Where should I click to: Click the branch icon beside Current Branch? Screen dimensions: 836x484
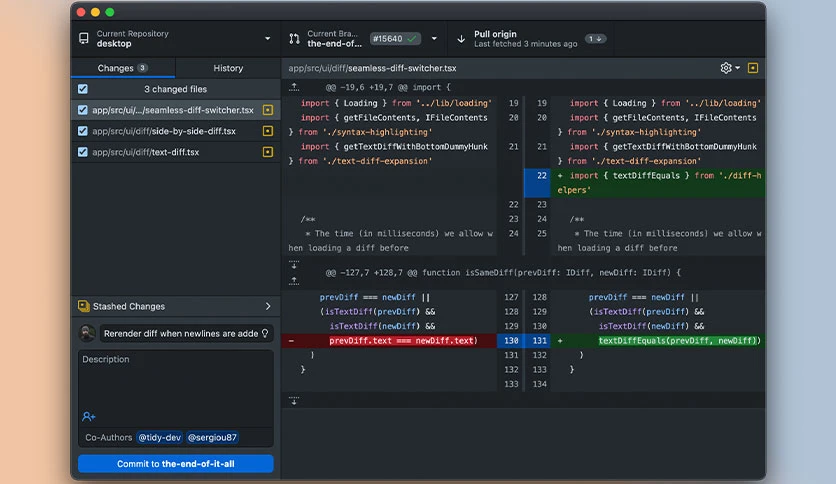tap(294, 38)
